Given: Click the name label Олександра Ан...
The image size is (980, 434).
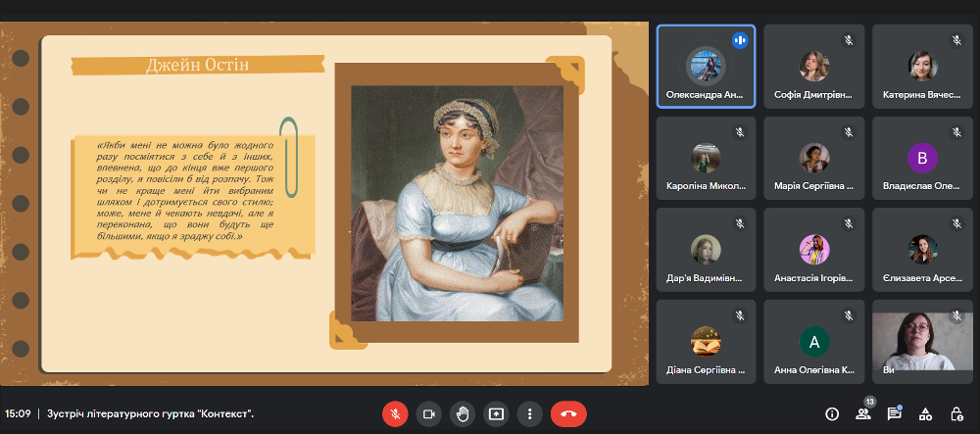Looking at the screenshot, I should click(703, 95).
